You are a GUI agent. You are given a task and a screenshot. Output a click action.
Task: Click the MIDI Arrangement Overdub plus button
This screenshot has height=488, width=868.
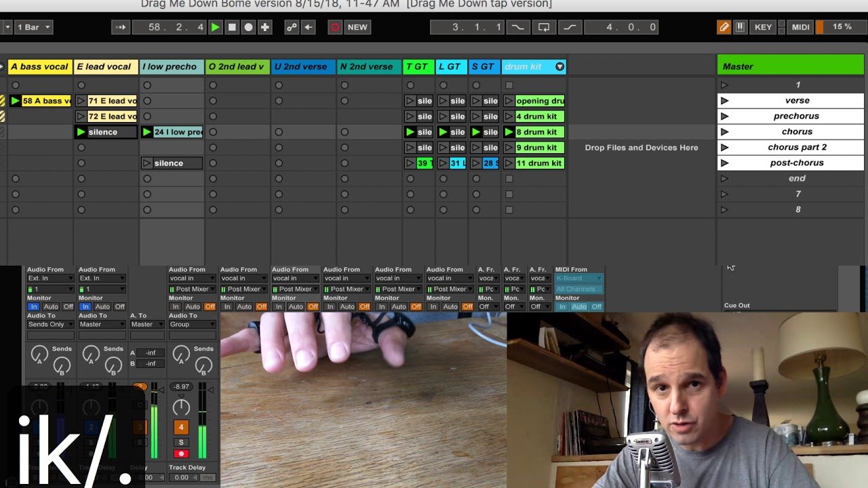(x=265, y=27)
